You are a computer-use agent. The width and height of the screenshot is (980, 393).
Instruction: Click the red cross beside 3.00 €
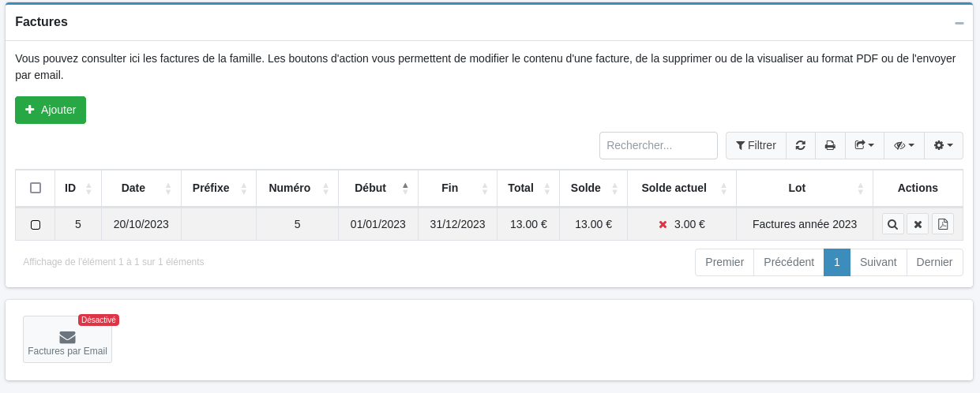tap(663, 224)
